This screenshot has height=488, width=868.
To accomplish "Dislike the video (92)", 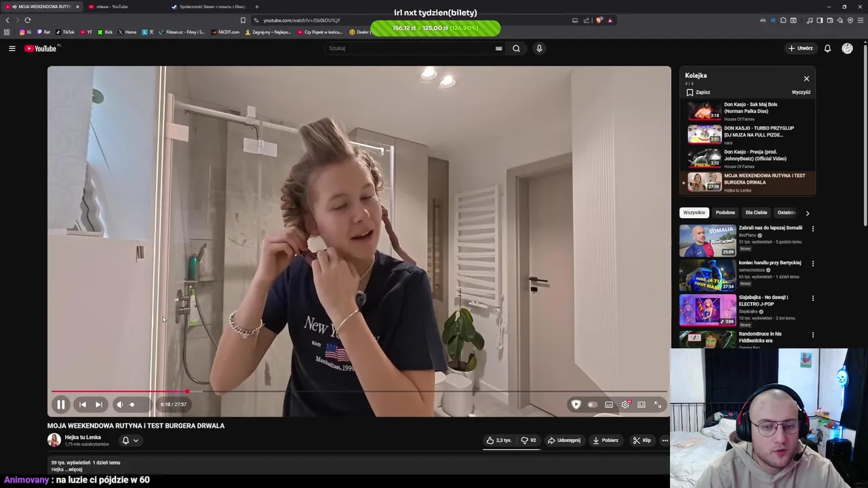I will click(528, 441).
